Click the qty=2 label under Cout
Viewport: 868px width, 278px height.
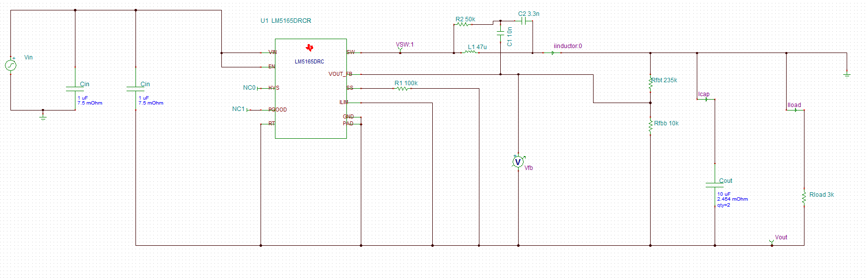pos(724,205)
